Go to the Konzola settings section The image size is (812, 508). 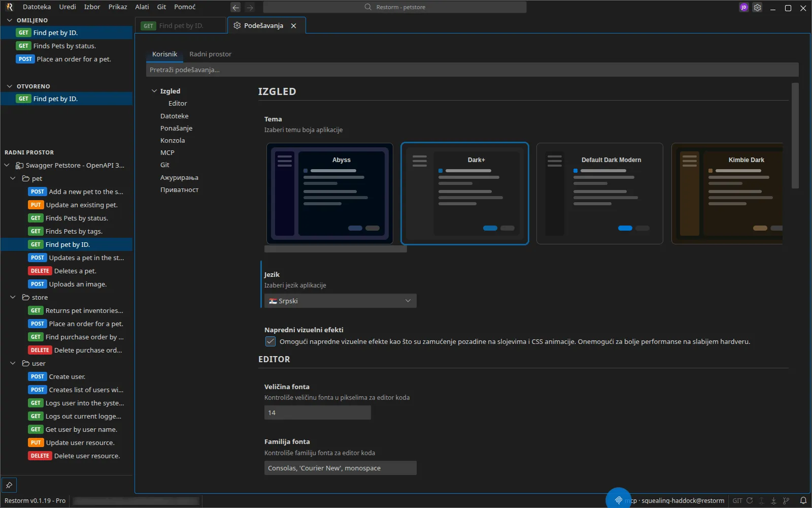click(x=173, y=140)
